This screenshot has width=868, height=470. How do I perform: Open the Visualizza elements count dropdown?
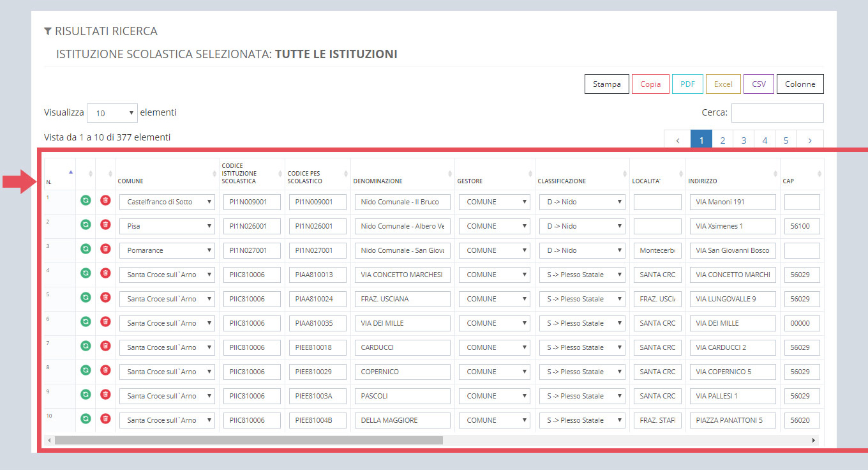[112, 113]
